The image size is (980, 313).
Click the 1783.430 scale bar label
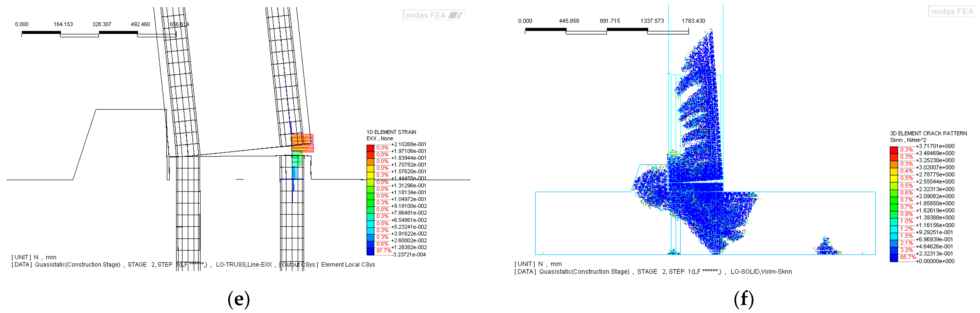pyautogui.click(x=693, y=21)
